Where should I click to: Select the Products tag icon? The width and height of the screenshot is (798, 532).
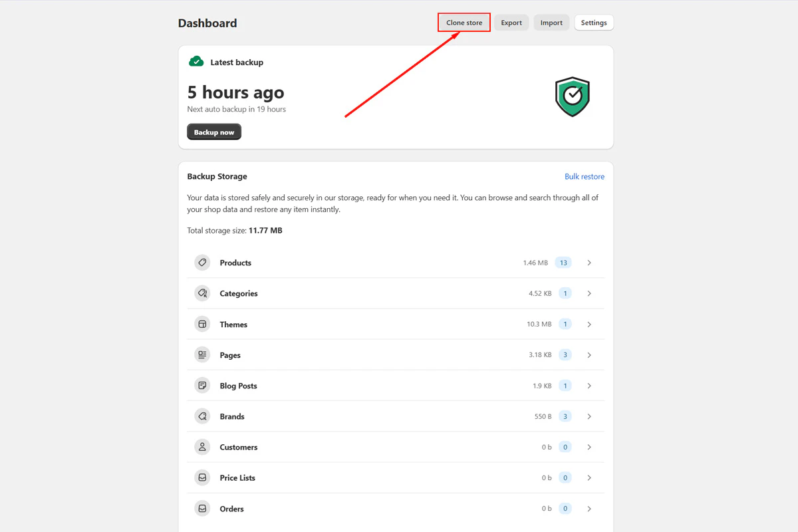coord(201,262)
